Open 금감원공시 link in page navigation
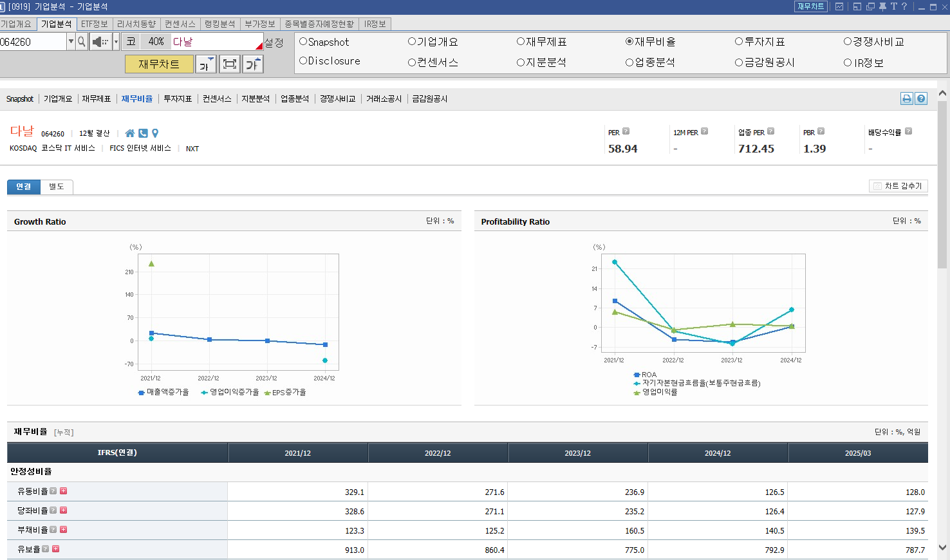 pyautogui.click(x=430, y=98)
